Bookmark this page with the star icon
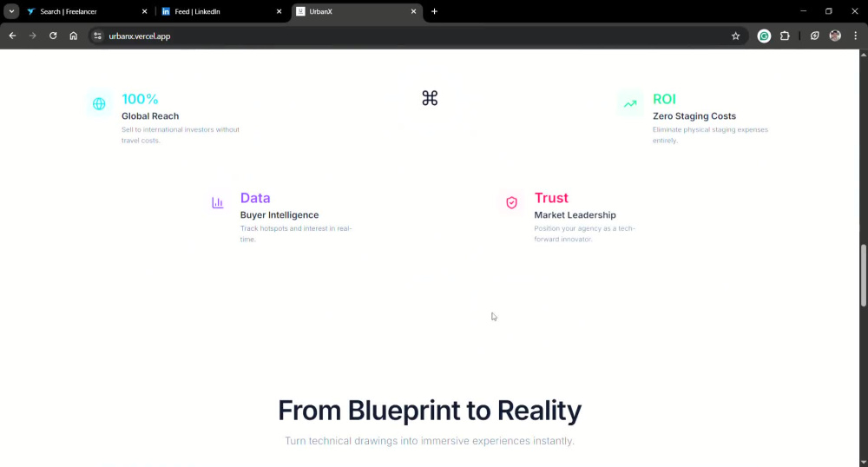868x467 pixels. point(735,36)
